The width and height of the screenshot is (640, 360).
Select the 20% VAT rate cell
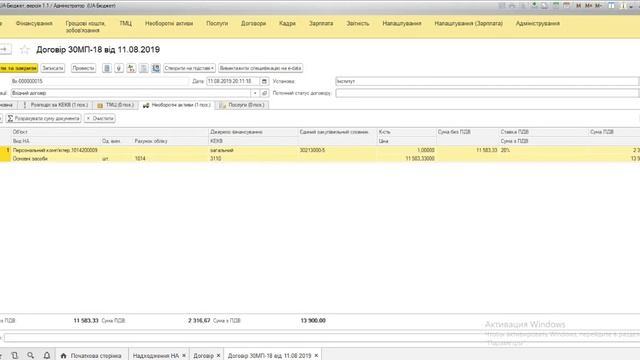point(543,150)
